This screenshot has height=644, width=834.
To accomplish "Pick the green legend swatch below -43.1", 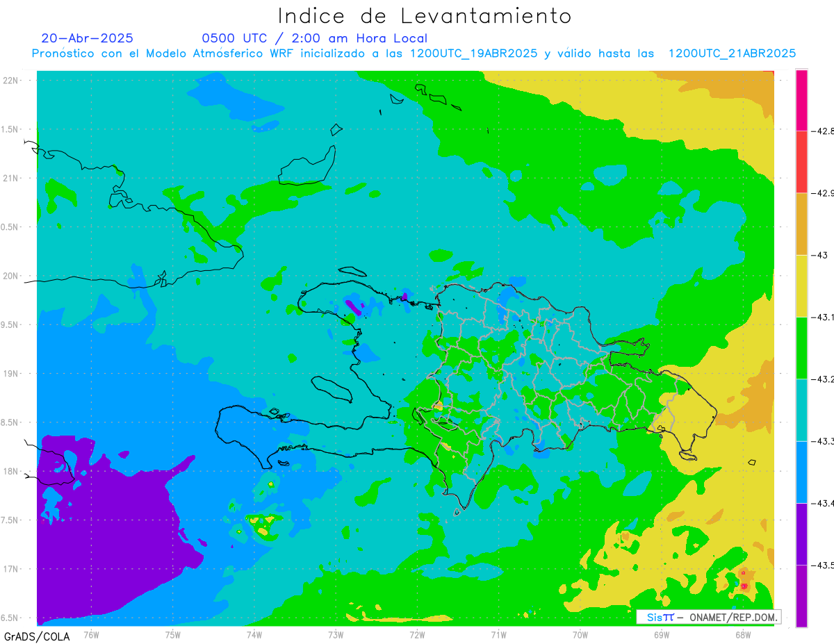I will pyautogui.click(x=801, y=348).
